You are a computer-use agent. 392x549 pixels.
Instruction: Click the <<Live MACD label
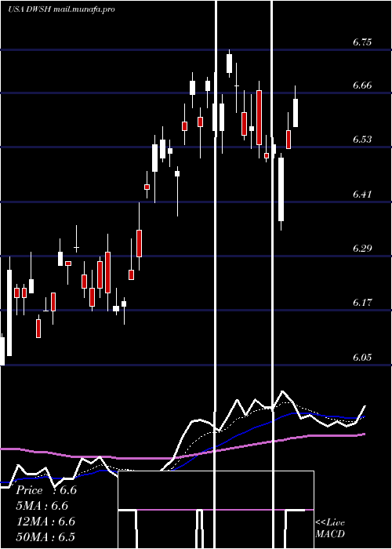(x=330, y=528)
